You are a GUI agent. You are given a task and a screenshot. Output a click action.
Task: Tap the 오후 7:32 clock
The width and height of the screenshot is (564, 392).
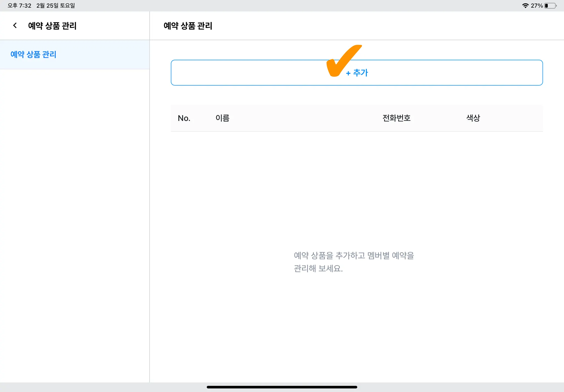(x=19, y=6)
